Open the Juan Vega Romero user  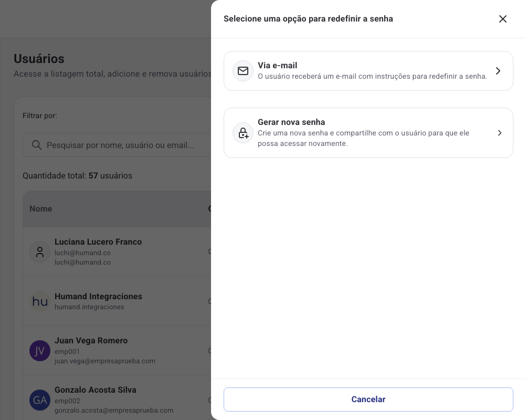point(117,351)
